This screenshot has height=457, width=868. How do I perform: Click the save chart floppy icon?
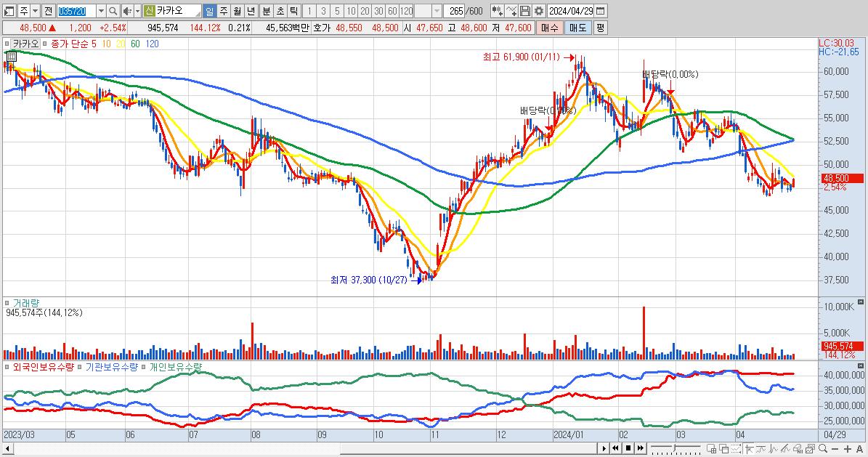(525, 11)
